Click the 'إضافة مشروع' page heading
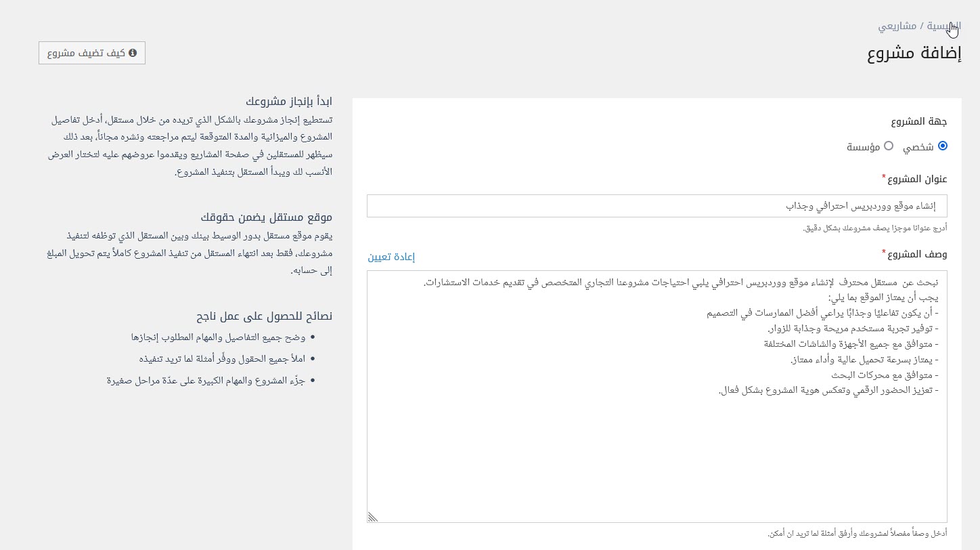Viewport: 980px width, 550px height. click(x=914, y=54)
